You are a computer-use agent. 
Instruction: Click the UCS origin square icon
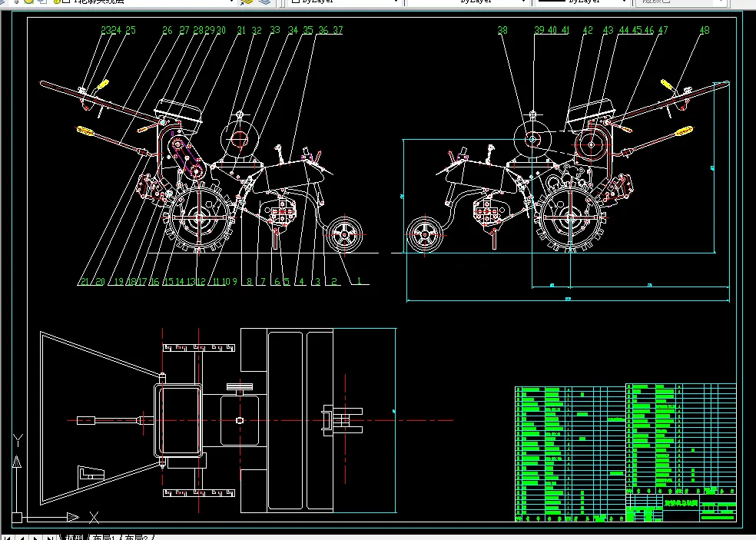[17, 518]
